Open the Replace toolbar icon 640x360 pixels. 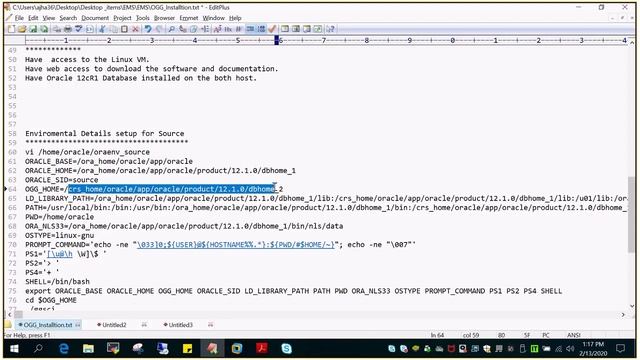[x=182, y=29]
